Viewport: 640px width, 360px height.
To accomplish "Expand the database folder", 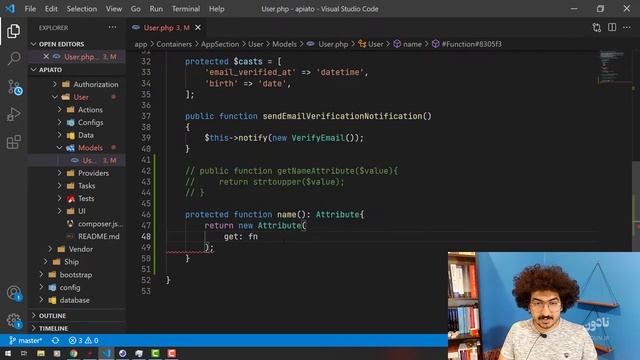I will 77,300.
